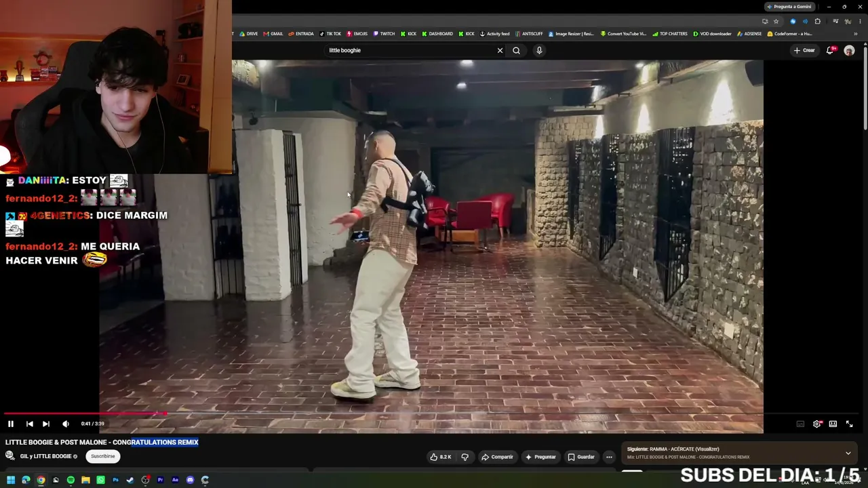Click the Compartir share button
Image resolution: width=868 pixels, height=488 pixels.
pos(497,457)
